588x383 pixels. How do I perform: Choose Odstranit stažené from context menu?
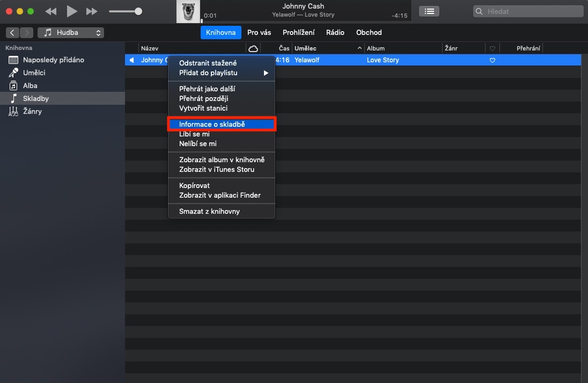point(222,63)
